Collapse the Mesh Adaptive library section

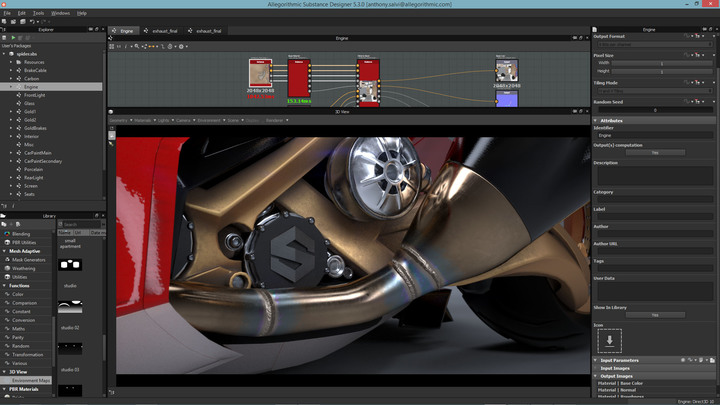pos(4,251)
